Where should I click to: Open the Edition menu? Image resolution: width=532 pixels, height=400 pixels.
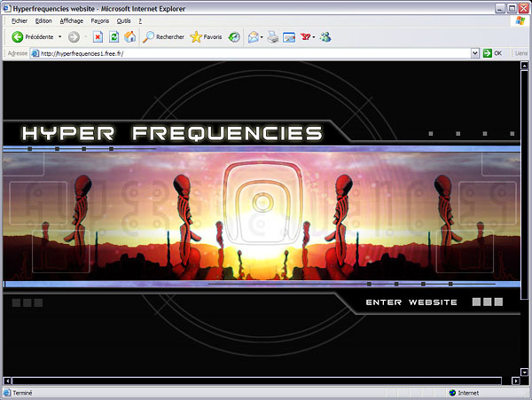[43, 21]
